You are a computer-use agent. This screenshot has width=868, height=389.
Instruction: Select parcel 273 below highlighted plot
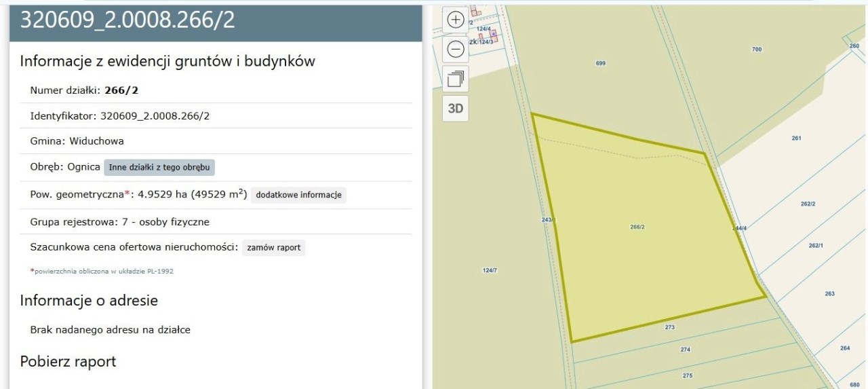tap(669, 327)
